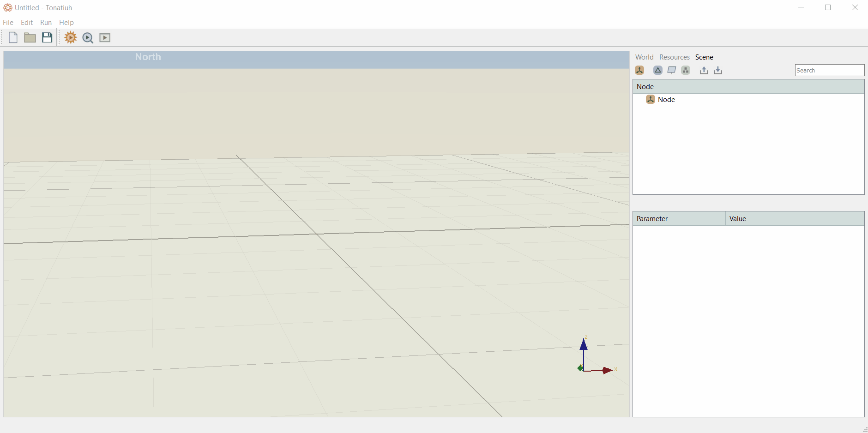Click the Node tree item icon
The image size is (868, 433).
coord(651,99)
